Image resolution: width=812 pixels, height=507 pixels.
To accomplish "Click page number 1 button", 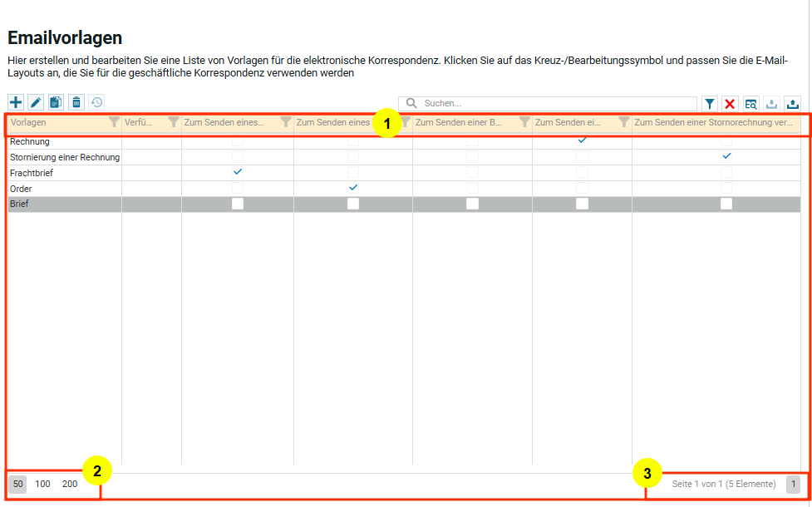I will coord(793,484).
